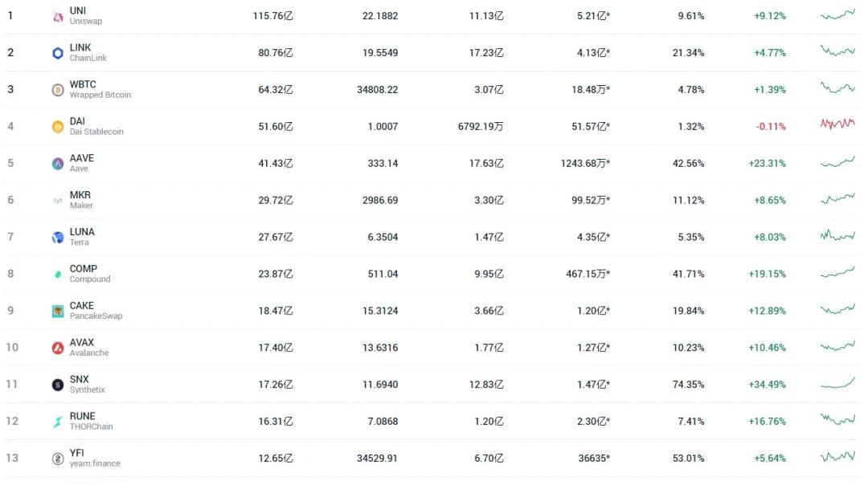Screen dimensions: 868x485
Task: View the DAI red trend sparkline
Action: tap(837, 124)
